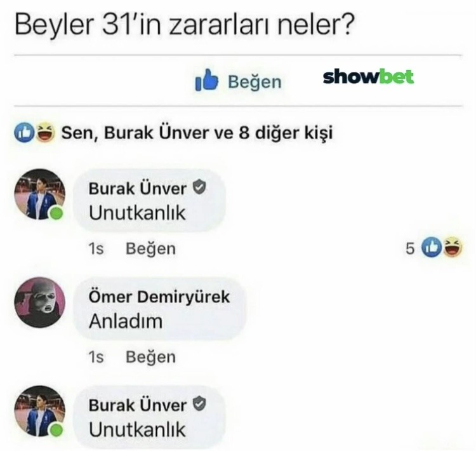The width and height of the screenshot is (476, 451).
Task: Click the verified badge on the last Burak Ünver
Action: 199,403
